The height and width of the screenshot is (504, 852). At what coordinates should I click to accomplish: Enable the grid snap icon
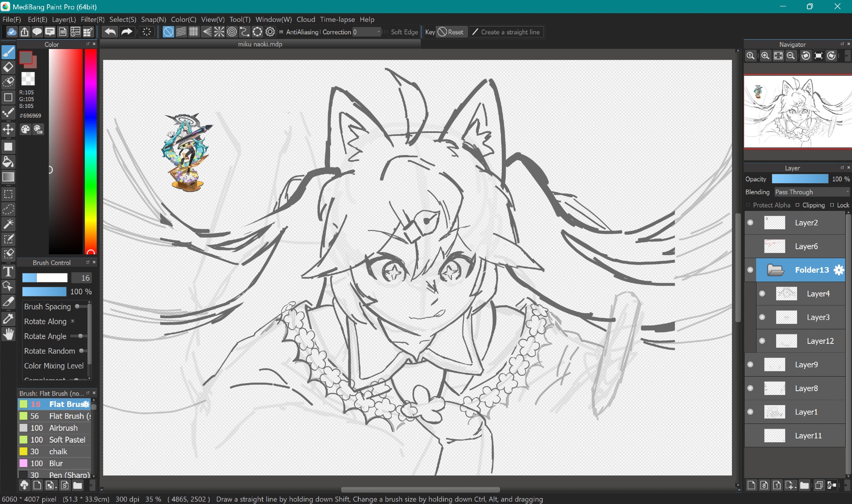[x=193, y=32]
